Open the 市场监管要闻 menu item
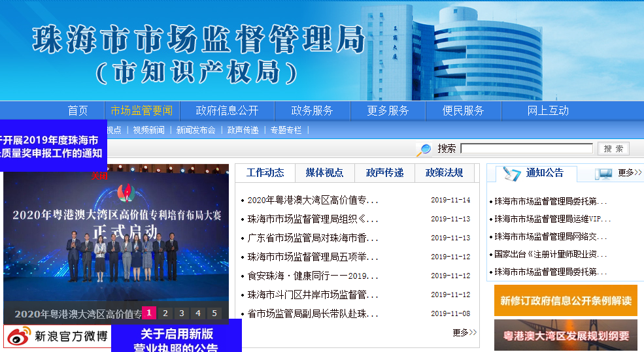Screen dimensions: 644x352 click(x=142, y=111)
